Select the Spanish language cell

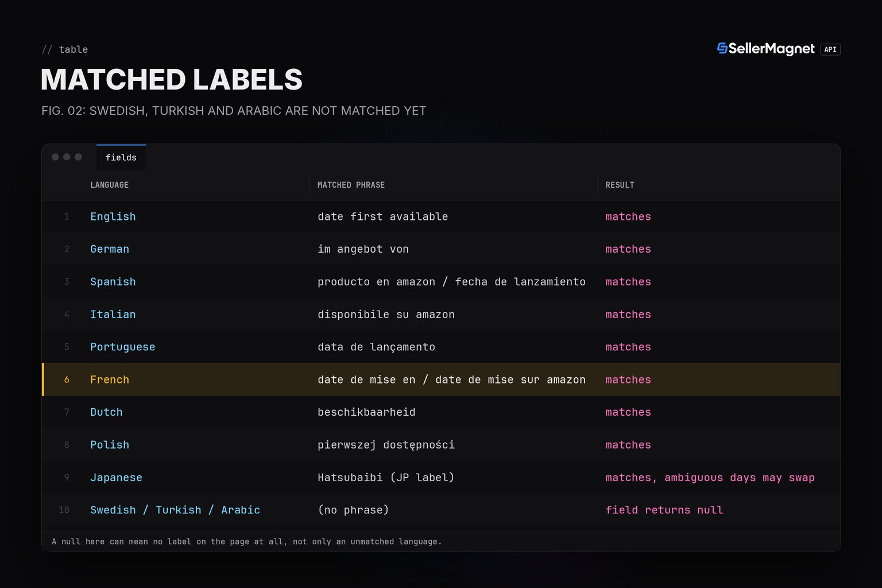pyautogui.click(x=113, y=282)
